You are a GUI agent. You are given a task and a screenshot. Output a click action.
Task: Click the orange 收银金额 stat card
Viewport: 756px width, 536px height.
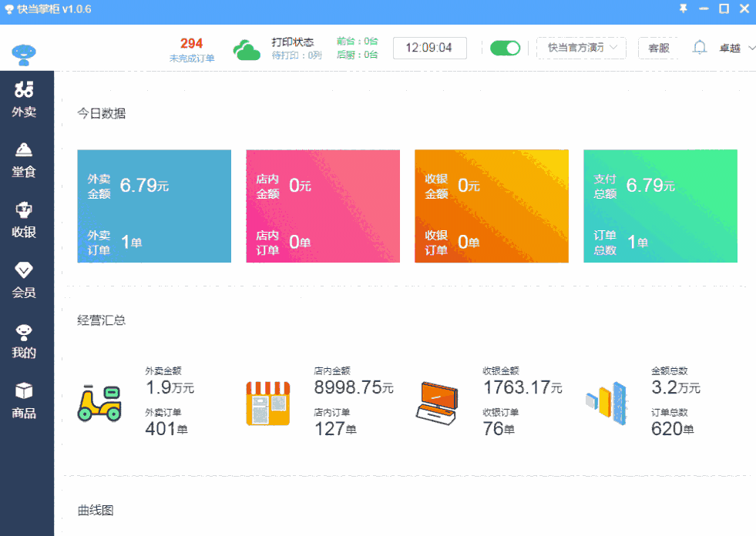tap(491, 206)
